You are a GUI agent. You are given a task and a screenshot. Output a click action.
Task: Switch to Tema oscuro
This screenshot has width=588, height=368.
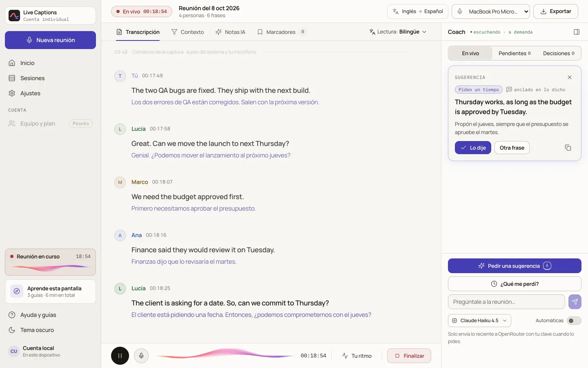[51, 330]
